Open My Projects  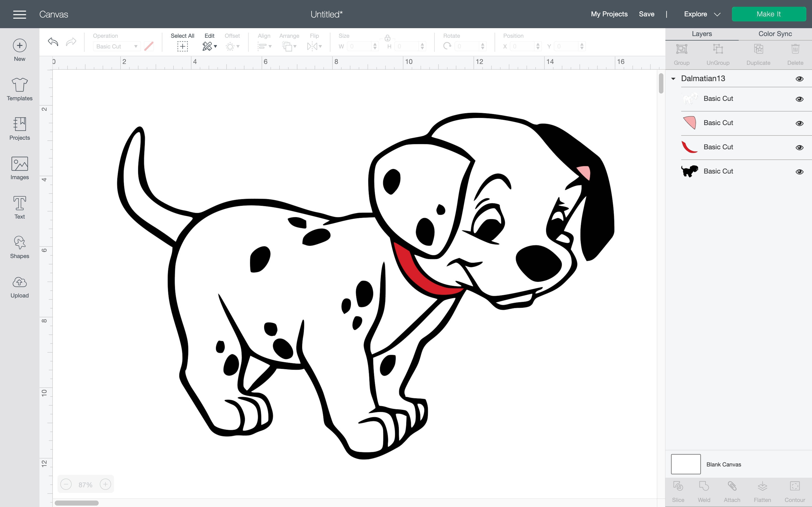coord(609,14)
